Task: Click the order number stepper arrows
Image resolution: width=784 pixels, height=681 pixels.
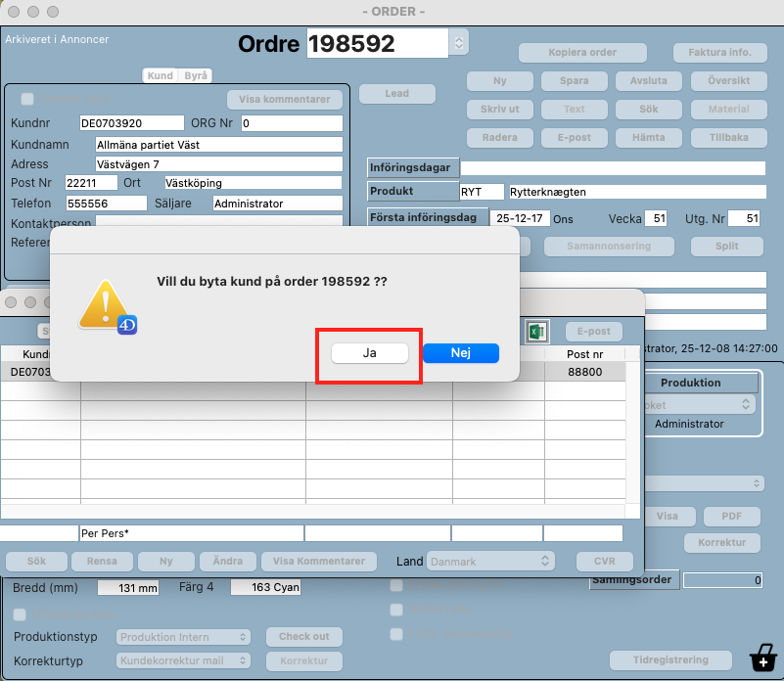Action: [458, 42]
